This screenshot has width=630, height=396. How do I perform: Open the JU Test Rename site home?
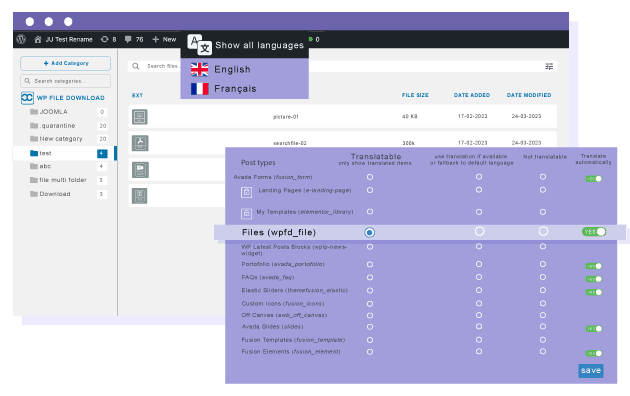pos(63,39)
